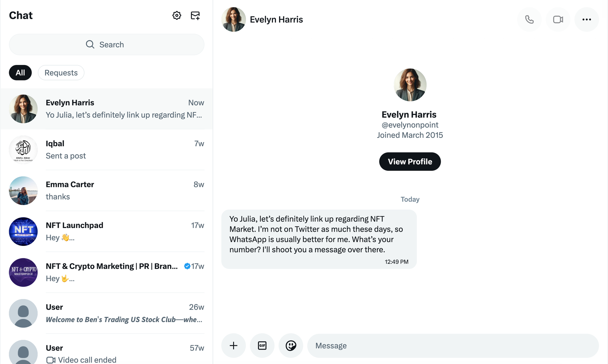Open chat settings via the gear icon
The image size is (608, 364).
(x=176, y=15)
